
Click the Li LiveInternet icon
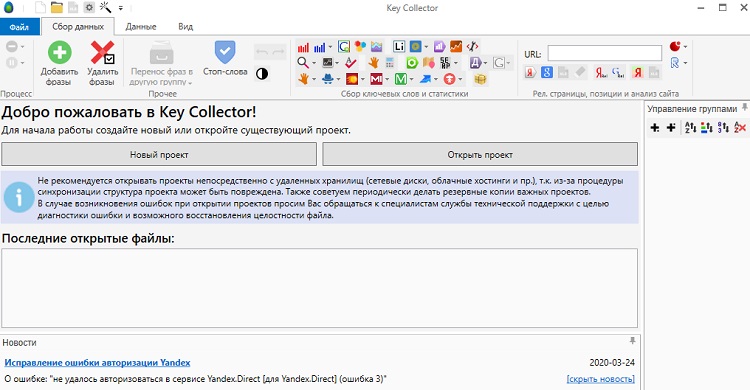coord(399,46)
